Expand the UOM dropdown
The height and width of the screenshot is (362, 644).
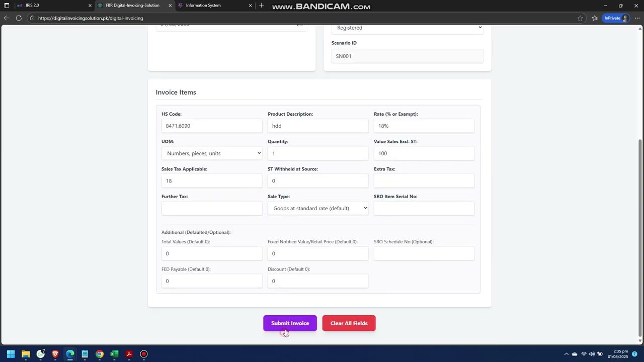212,153
